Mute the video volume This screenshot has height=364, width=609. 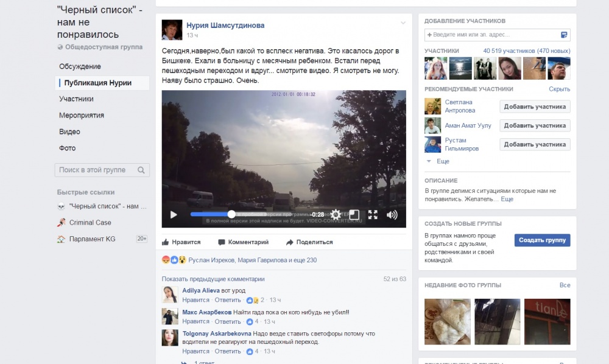tap(392, 215)
